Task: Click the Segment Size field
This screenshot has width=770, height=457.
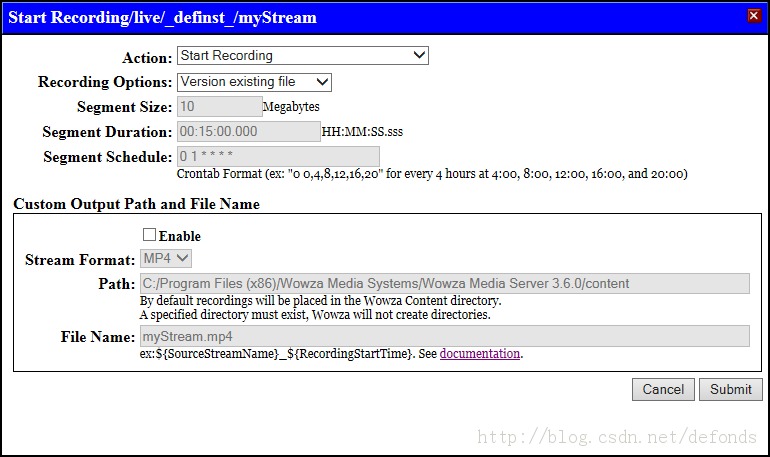Action: point(220,107)
